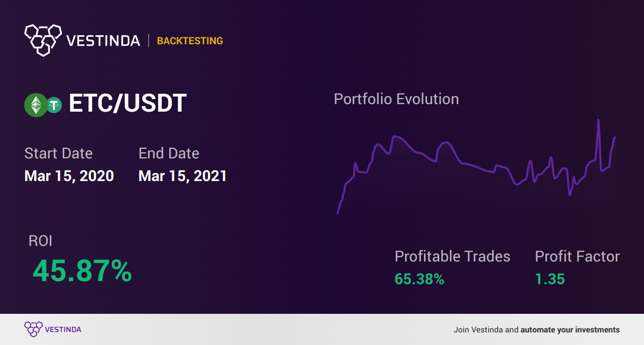Click the small purple Vestinda footer logo icon
Image resolution: width=644 pixels, height=345 pixels.
point(33,329)
